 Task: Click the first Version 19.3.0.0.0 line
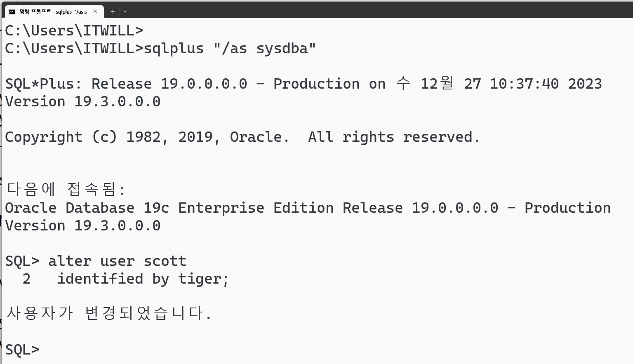(83, 102)
